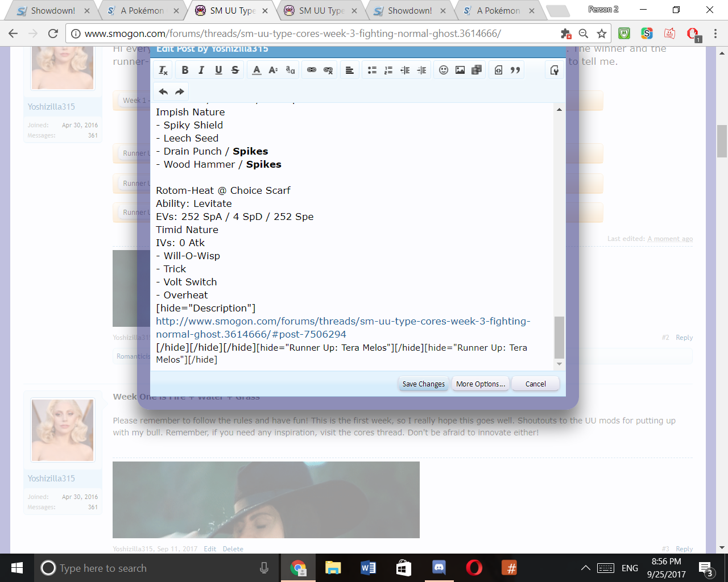
Task: Toggle Italic formatting in the editor
Action: [201, 70]
